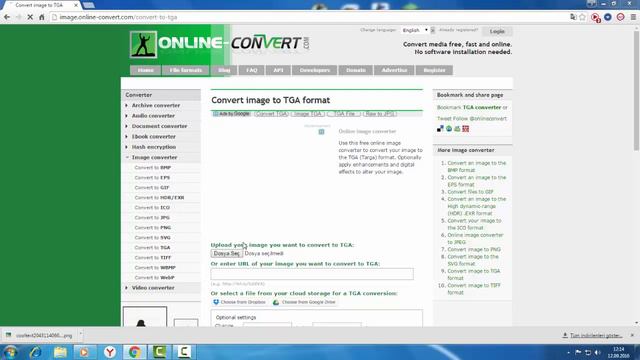The image size is (640, 360).
Task: Click the Convert to SVG sidebar link
Action: pos(153,238)
